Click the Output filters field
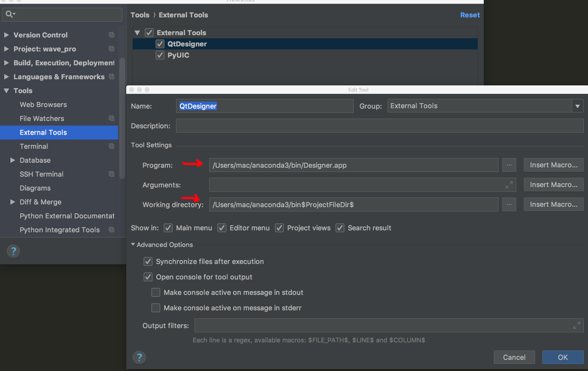This screenshot has width=588, height=371. click(x=389, y=325)
